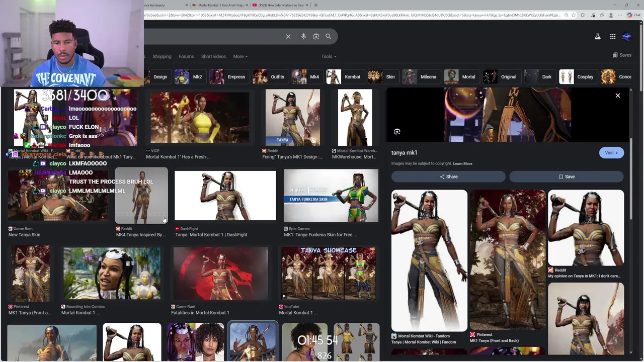Viewport: 644px width, 362px height.
Task: Click the magnifying glass search button
Action: [x=328, y=36]
